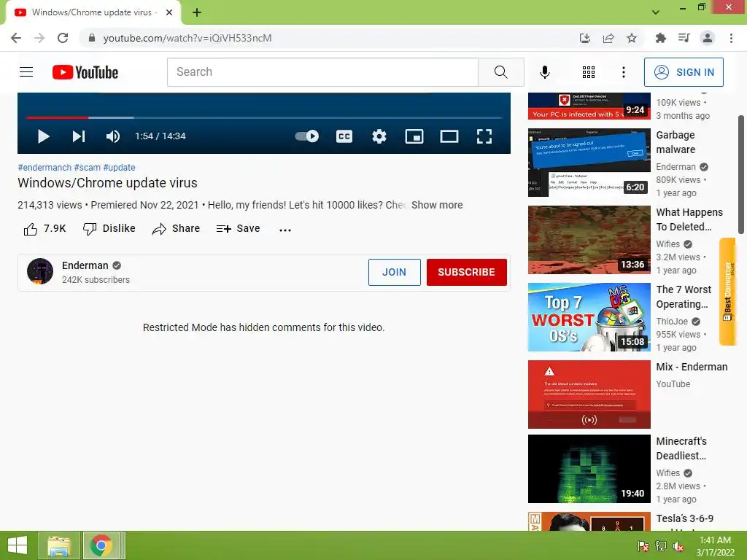Activate miniplayer mode icon
This screenshot has height=560, width=747.
414,136
